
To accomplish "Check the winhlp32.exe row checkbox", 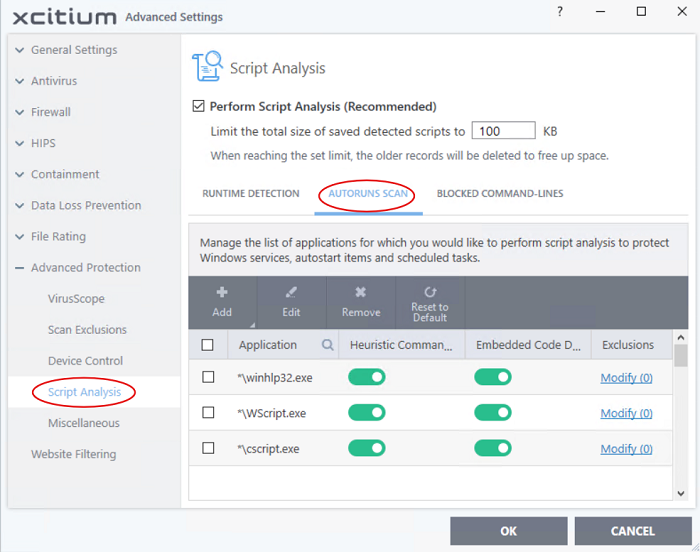I will (208, 377).
